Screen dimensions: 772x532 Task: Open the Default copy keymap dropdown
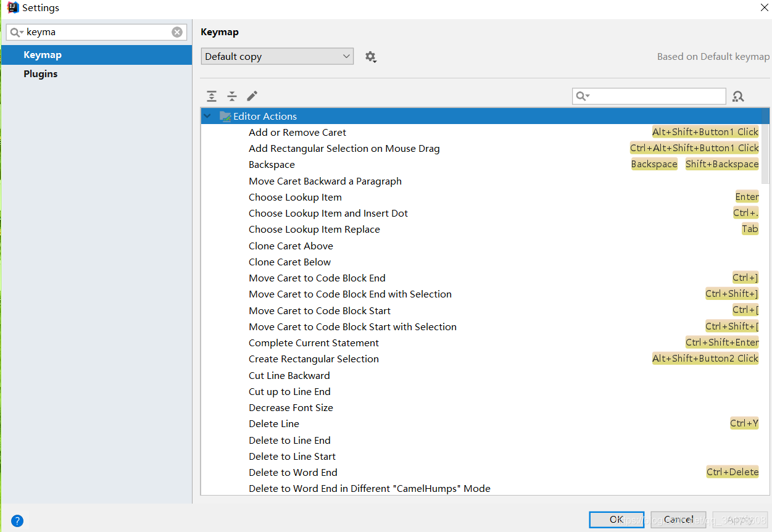click(277, 56)
